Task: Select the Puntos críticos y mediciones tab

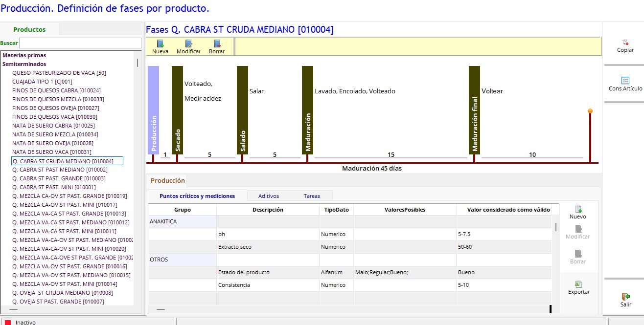Action: [197, 196]
